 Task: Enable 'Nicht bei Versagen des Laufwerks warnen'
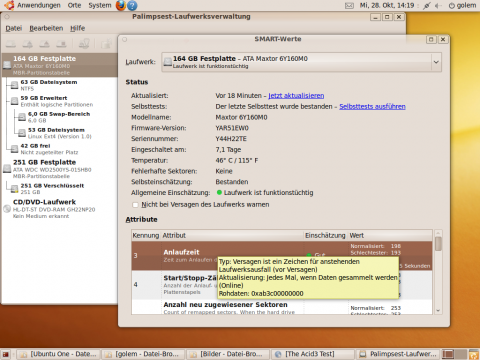[135, 205]
